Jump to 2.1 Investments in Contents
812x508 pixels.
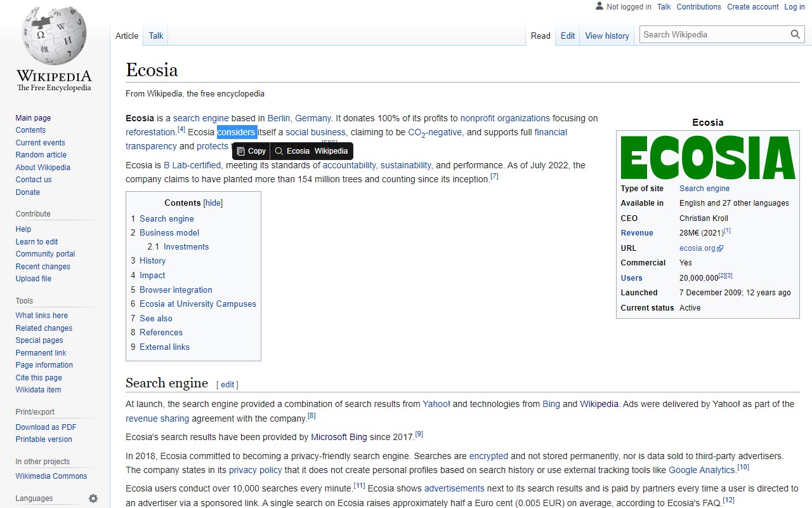click(178, 247)
